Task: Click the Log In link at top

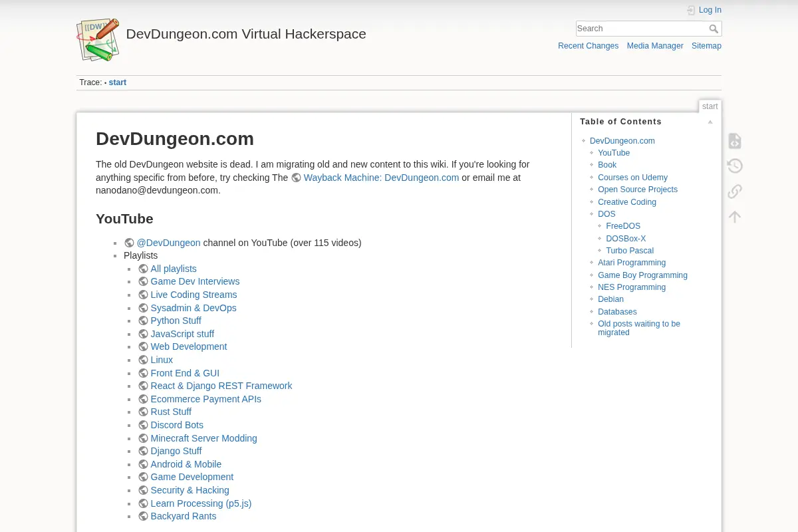Action: 710,10
